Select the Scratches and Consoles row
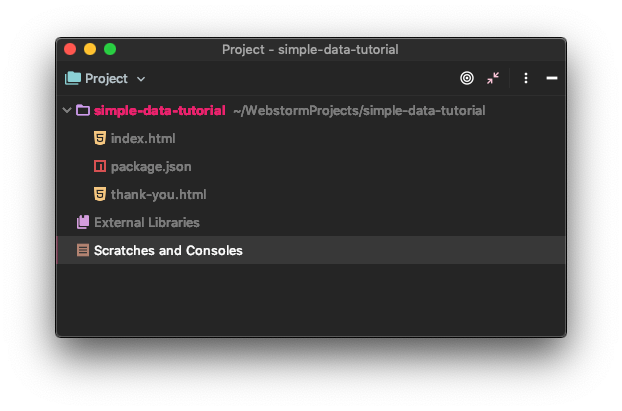This screenshot has height=411, width=622. (311, 250)
